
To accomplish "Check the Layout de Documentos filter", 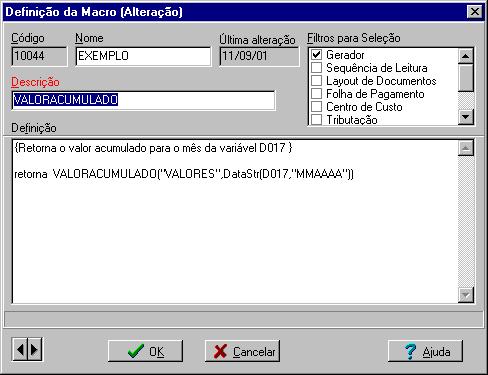I will point(316,81).
